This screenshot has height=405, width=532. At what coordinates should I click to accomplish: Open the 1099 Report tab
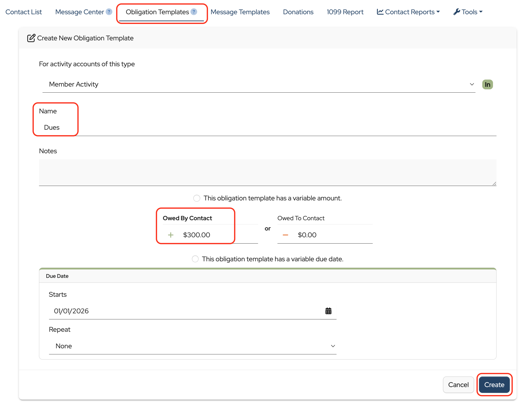click(345, 12)
